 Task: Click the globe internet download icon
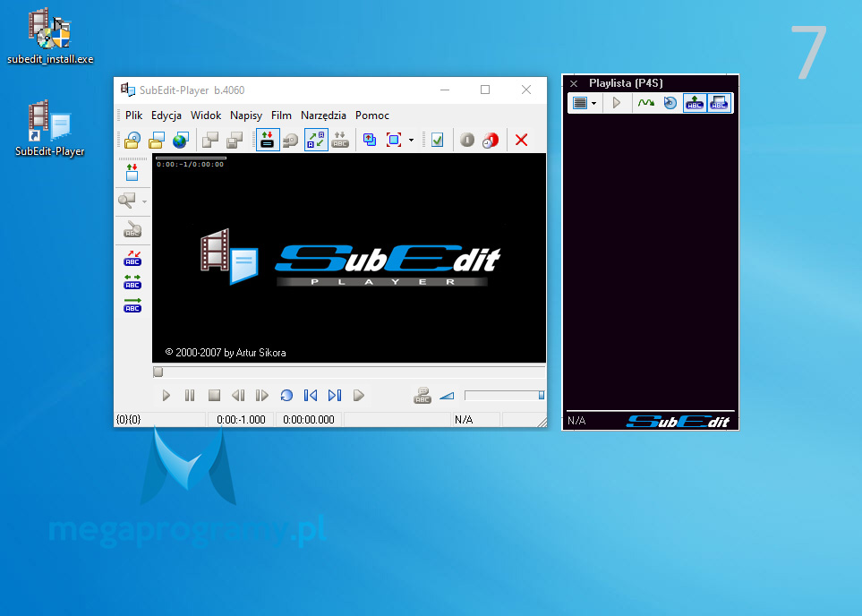(x=180, y=141)
